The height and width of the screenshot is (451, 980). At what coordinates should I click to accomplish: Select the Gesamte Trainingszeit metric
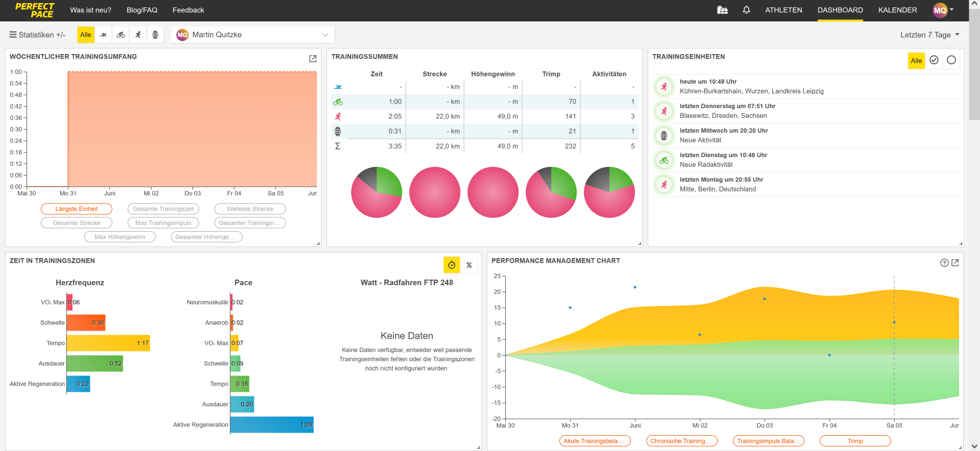click(163, 209)
